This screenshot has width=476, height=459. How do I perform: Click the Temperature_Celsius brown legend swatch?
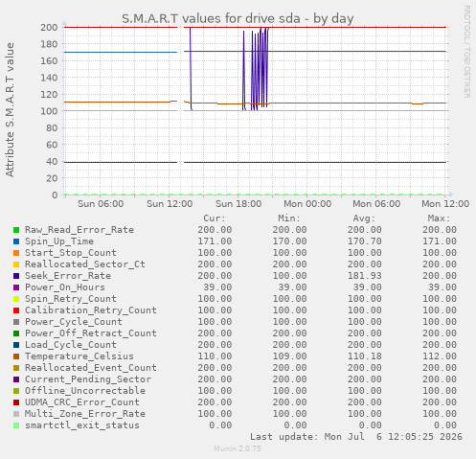tap(16, 356)
